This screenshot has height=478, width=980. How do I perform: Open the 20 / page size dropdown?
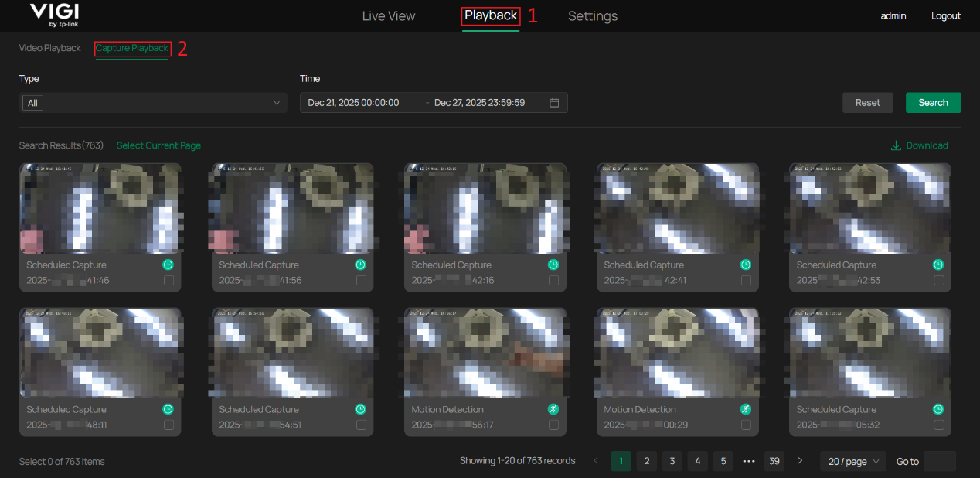point(852,462)
